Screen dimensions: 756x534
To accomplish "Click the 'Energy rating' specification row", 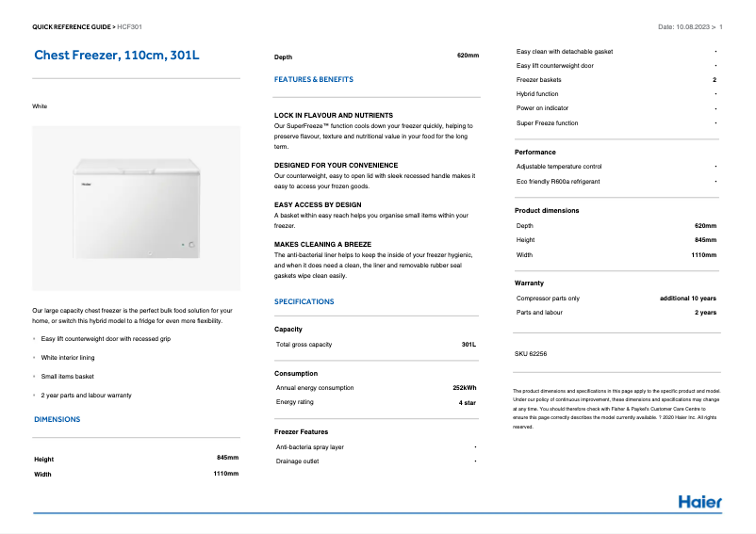I will click(294, 402).
